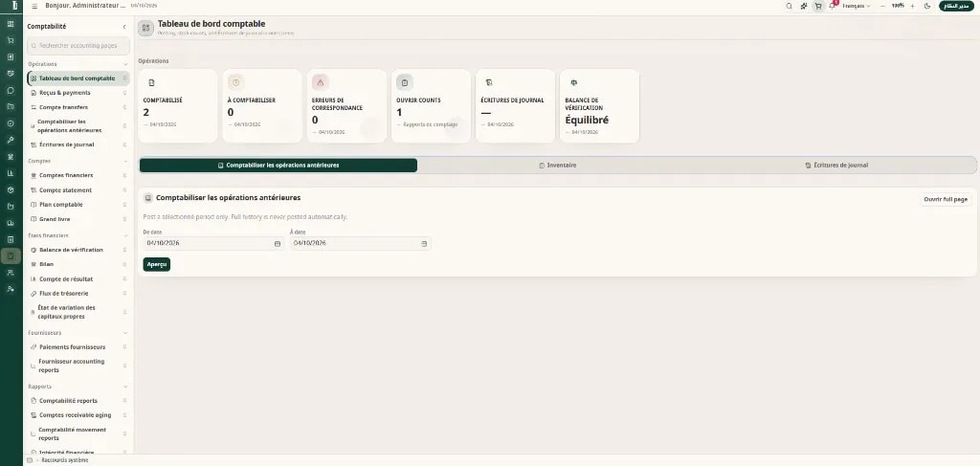
Task: Open the Français language dropdown
Action: pyautogui.click(x=857, y=6)
